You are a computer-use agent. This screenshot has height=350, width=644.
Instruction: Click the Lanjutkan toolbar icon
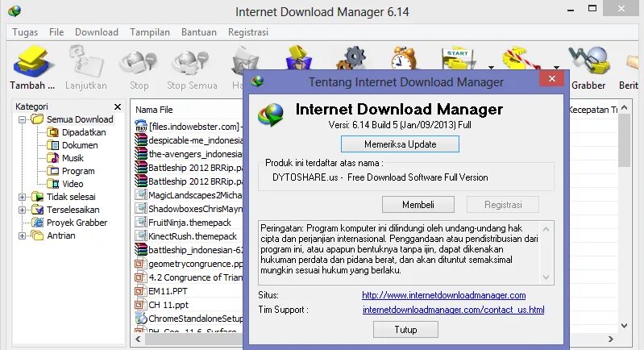coord(85,62)
